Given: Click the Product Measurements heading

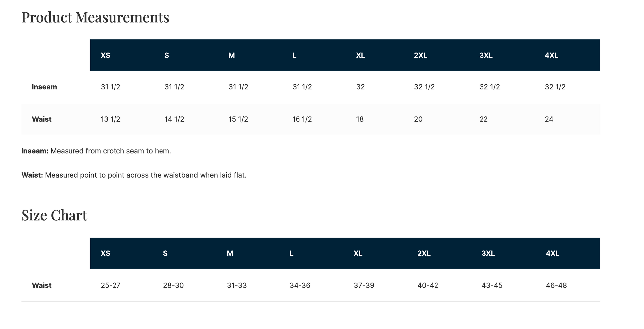Looking at the screenshot, I should point(95,17).
